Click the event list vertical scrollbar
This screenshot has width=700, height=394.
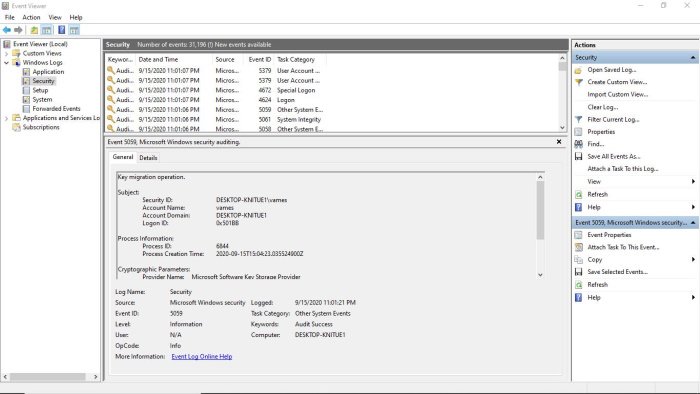[562, 93]
